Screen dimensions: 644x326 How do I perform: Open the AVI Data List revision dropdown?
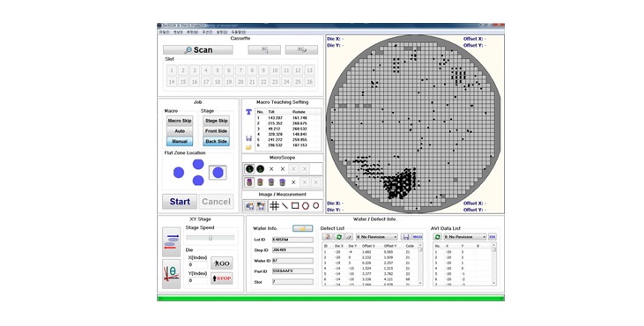tap(465, 237)
